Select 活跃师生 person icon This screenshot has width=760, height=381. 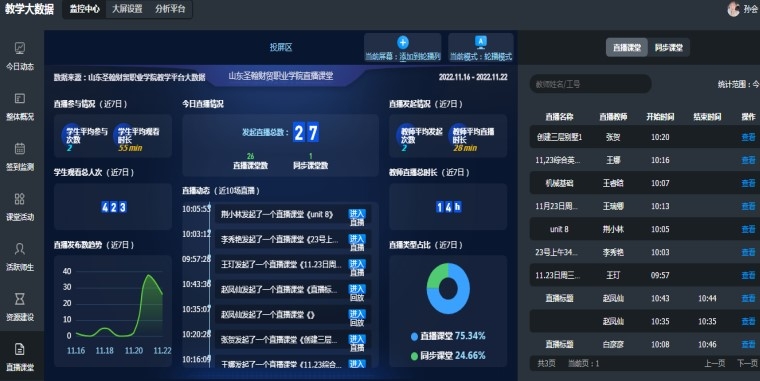pos(20,249)
